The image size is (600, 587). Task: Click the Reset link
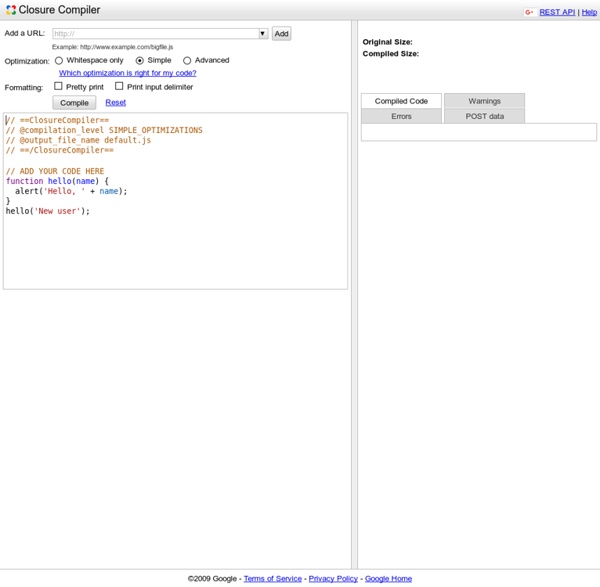(x=116, y=103)
